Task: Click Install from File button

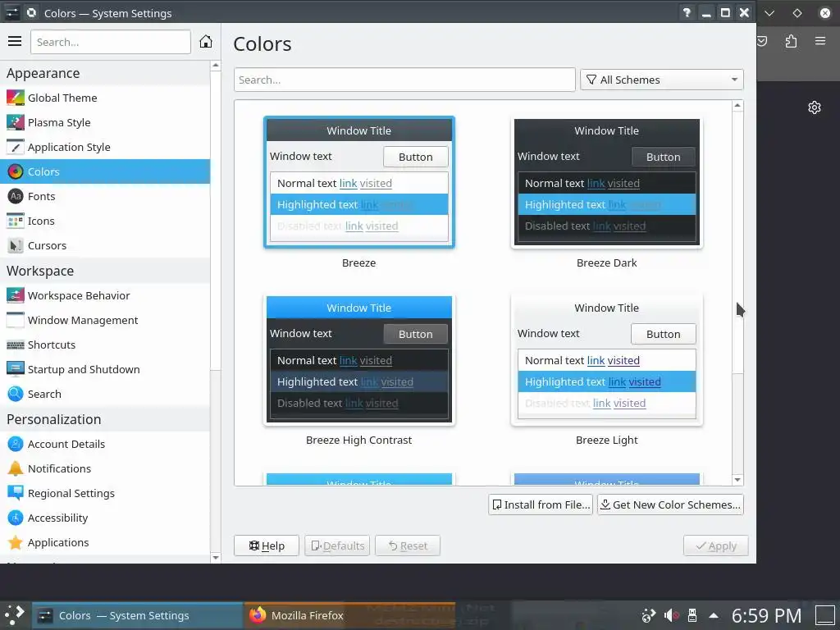Action: (x=541, y=504)
